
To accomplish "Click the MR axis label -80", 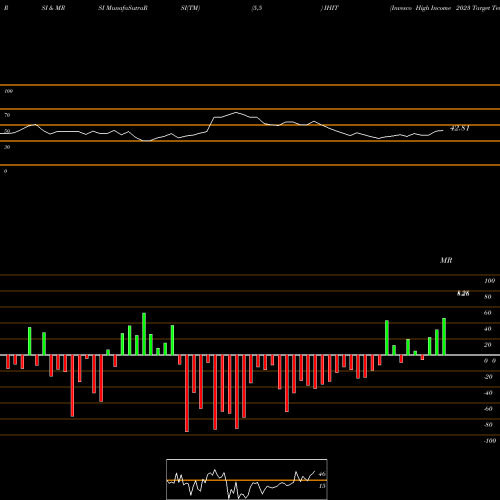I will pyautogui.click(x=488, y=425).
